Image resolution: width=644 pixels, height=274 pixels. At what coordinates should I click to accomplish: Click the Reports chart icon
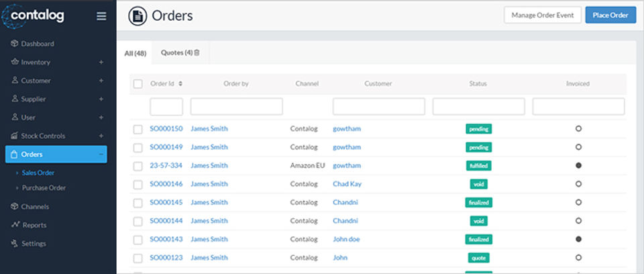tap(15, 225)
